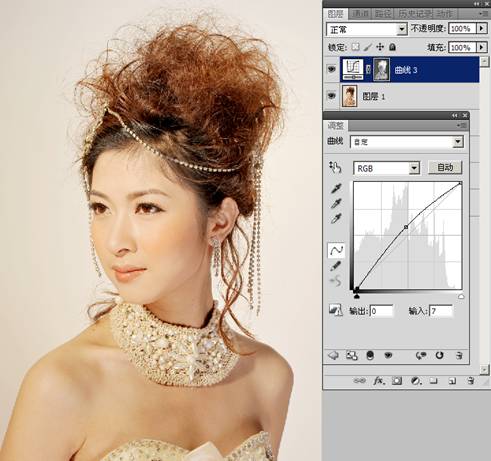Delete layer using Layers panel trash icon

point(471,381)
